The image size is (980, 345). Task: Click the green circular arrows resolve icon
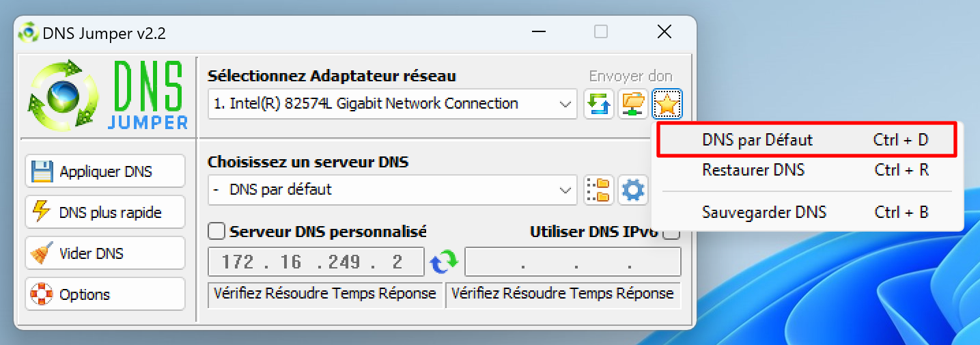click(x=444, y=262)
